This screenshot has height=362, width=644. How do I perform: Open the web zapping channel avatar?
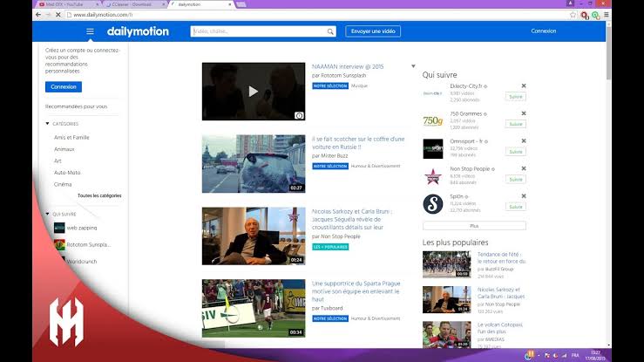point(59,228)
